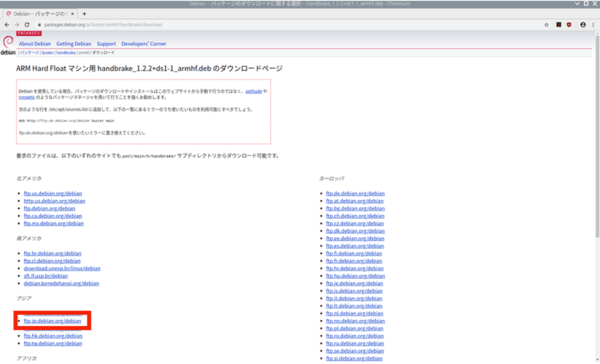Click the dark square extension icon

click(x=559, y=25)
